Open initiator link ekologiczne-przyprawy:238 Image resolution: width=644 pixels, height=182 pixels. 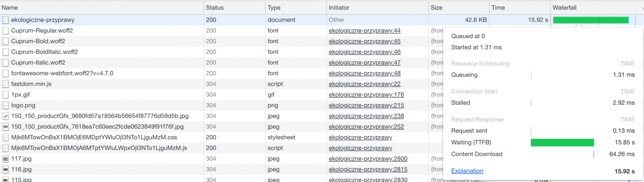(366, 116)
